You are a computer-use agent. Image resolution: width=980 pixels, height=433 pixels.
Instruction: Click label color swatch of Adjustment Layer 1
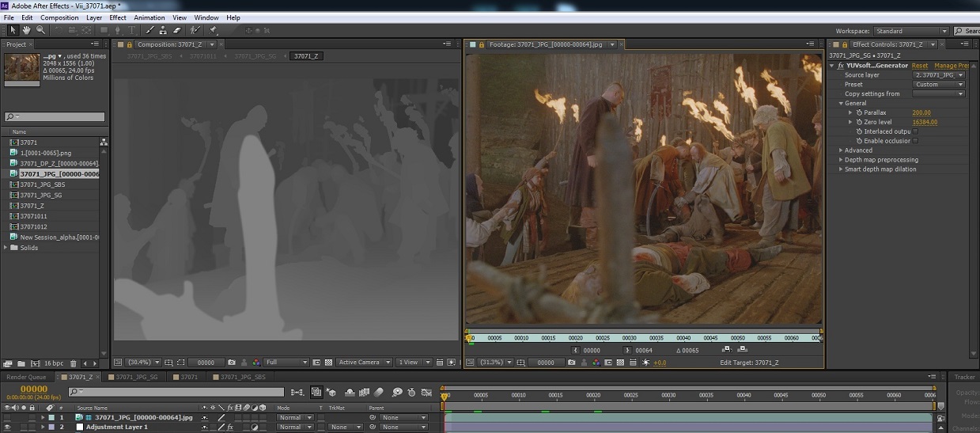click(51, 427)
